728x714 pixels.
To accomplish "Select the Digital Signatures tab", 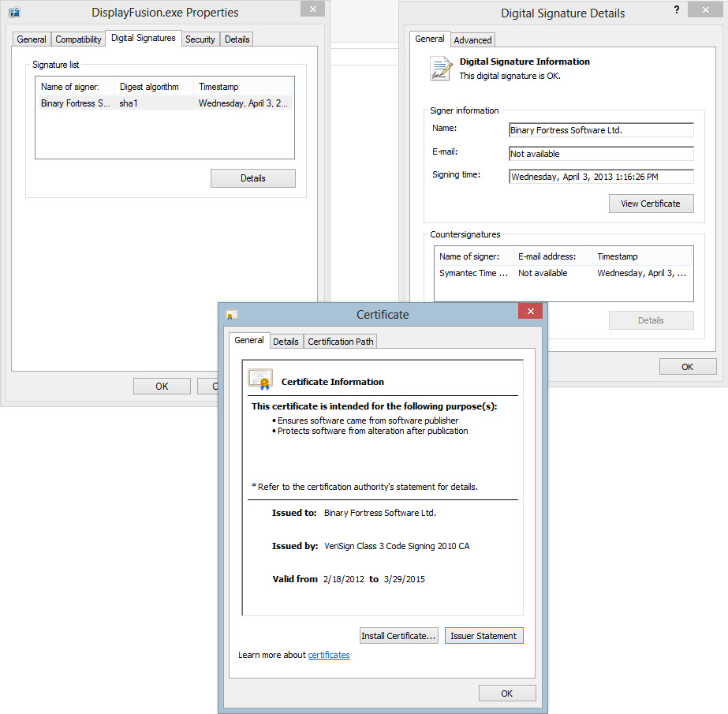I will pos(144,38).
